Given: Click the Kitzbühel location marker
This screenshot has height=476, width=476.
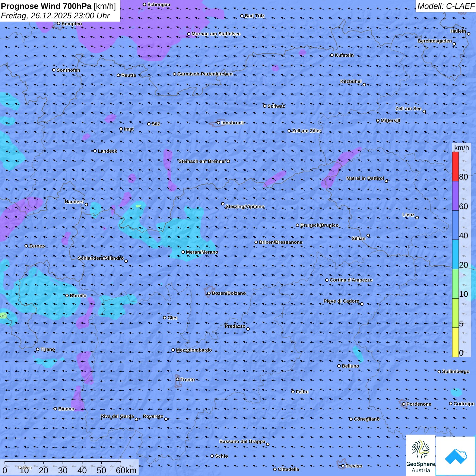Looking at the screenshot, I should pos(364,84).
